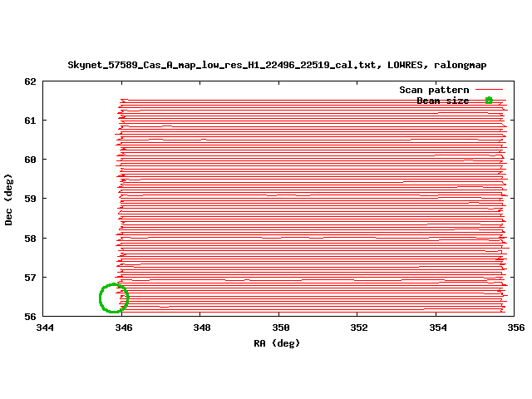532x399 pixels.
Task: Click the y-axis tick label 58
Action: point(30,239)
